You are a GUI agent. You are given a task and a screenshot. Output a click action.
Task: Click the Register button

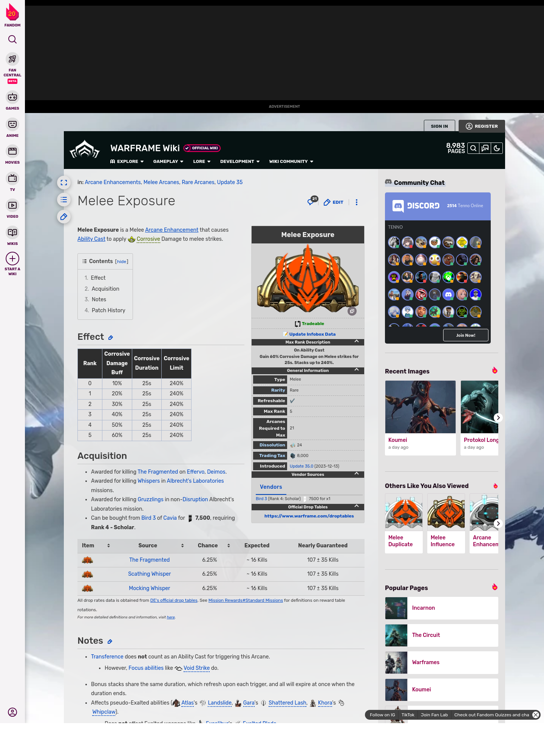pyautogui.click(x=482, y=126)
